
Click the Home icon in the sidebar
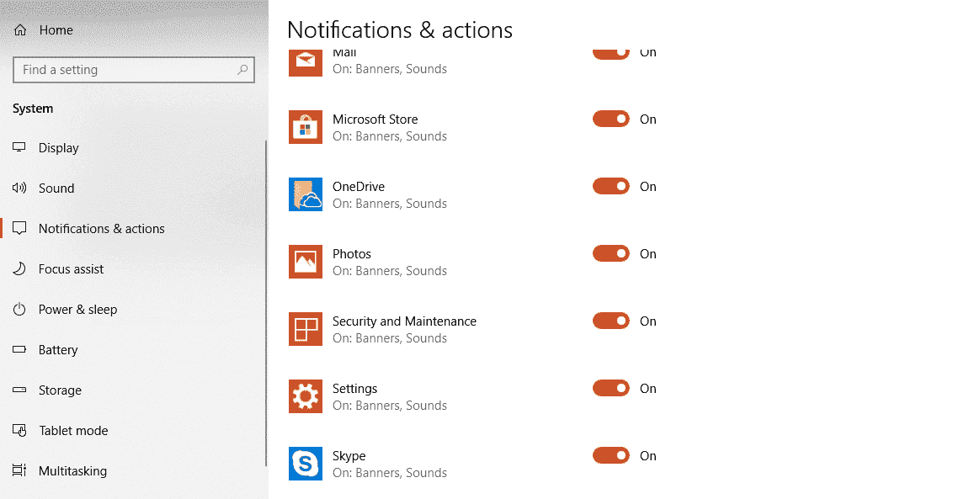[19, 29]
